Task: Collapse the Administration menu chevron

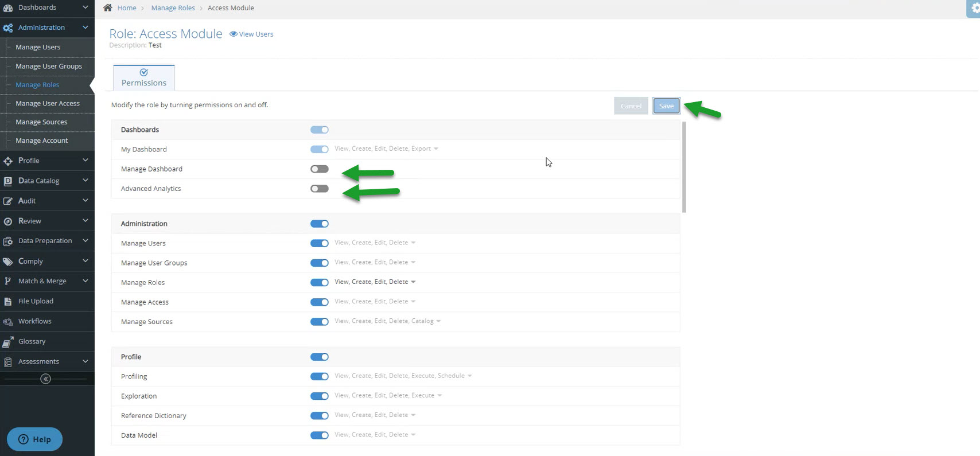Action: [x=85, y=28]
